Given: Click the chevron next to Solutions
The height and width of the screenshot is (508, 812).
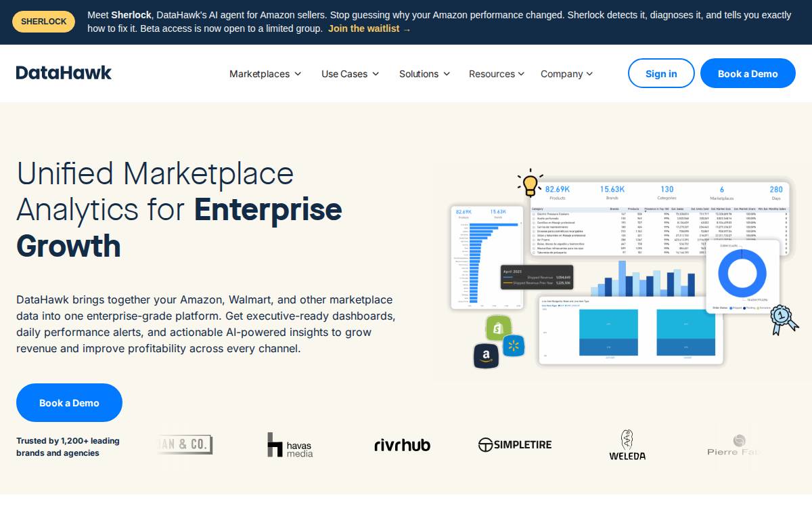Looking at the screenshot, I should pyautogui.click(x=447, y=74).
